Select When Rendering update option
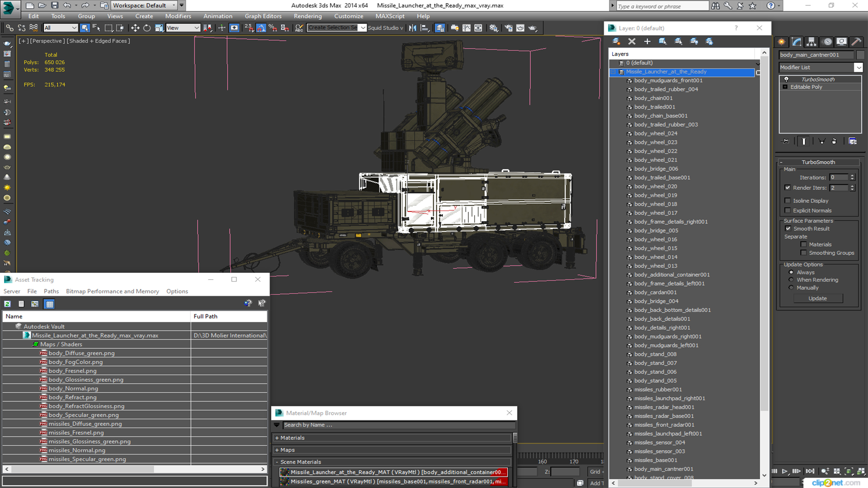This screenshot has height=488, width=868. tap(791, 280)
